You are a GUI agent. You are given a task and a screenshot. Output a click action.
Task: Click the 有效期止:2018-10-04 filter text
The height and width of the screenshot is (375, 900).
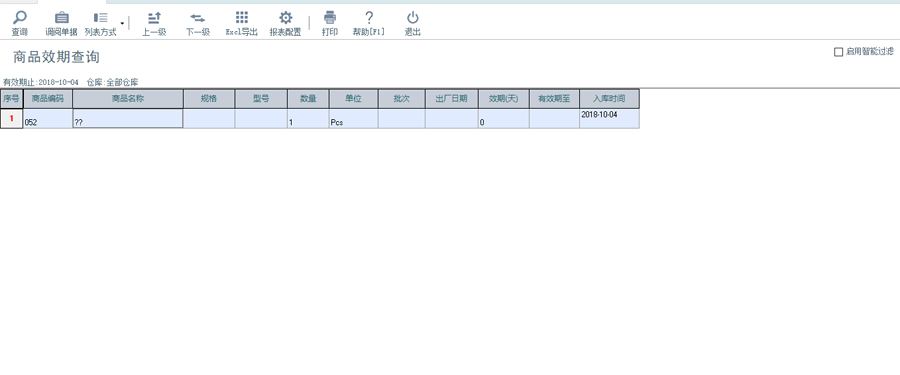41,83
